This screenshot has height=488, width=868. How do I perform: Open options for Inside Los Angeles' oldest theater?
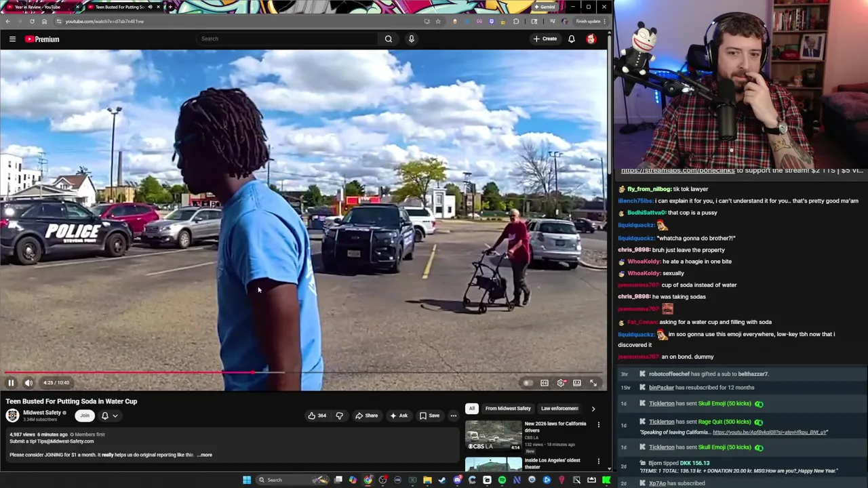pyautogui.click(x=598, y=462)
